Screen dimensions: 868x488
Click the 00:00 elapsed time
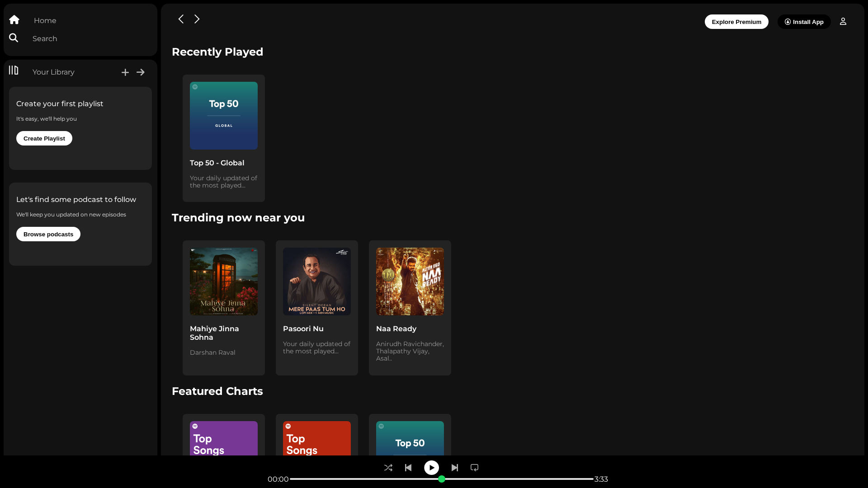(278, 479)
